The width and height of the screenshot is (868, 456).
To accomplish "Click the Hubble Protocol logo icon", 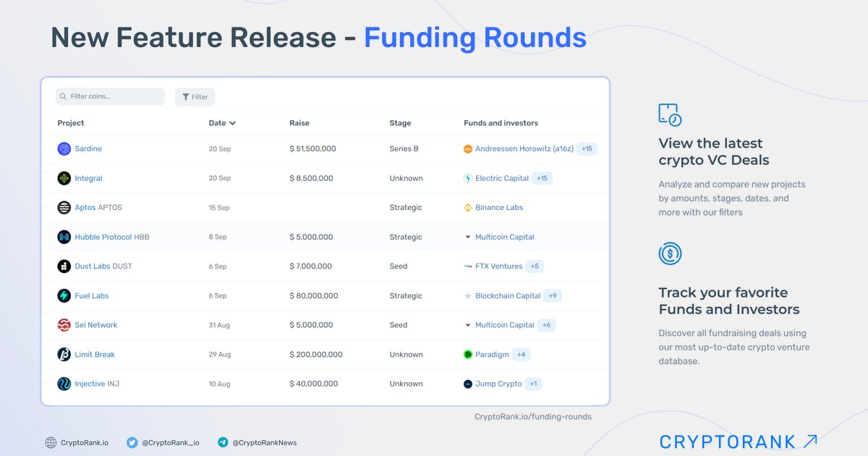I will 64,237.
